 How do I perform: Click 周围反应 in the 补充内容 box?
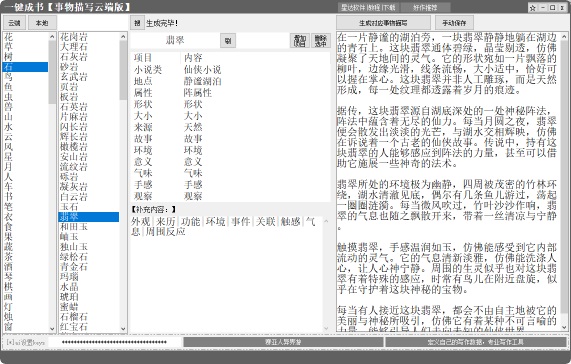(165, 232)
